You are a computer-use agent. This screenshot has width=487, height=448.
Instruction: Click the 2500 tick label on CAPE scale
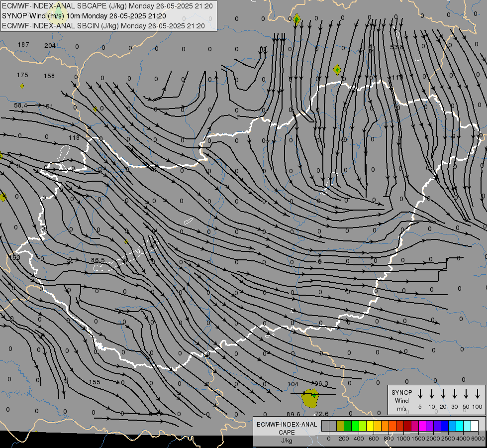pos(448,439)
